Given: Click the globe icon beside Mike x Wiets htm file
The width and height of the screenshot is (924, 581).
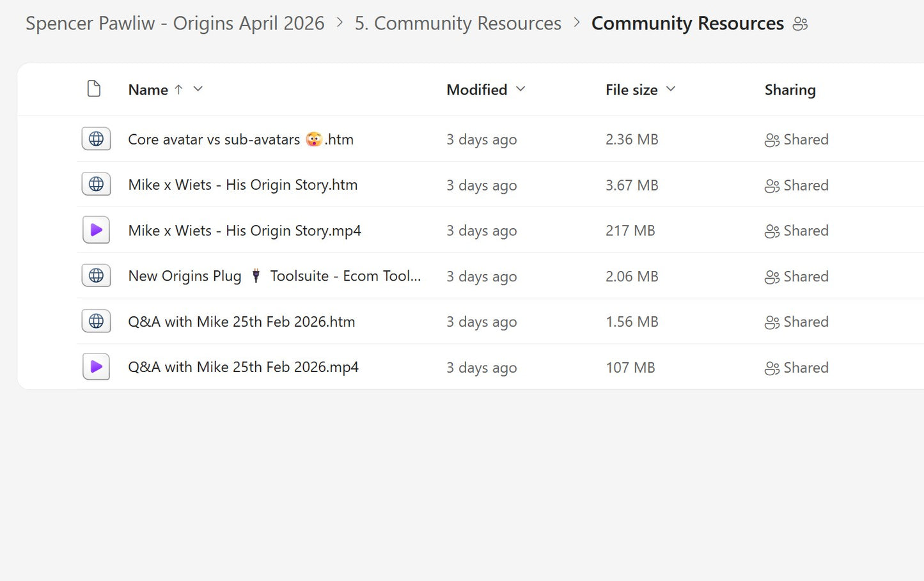Looking at the screenshot, I should click(96, 184).
